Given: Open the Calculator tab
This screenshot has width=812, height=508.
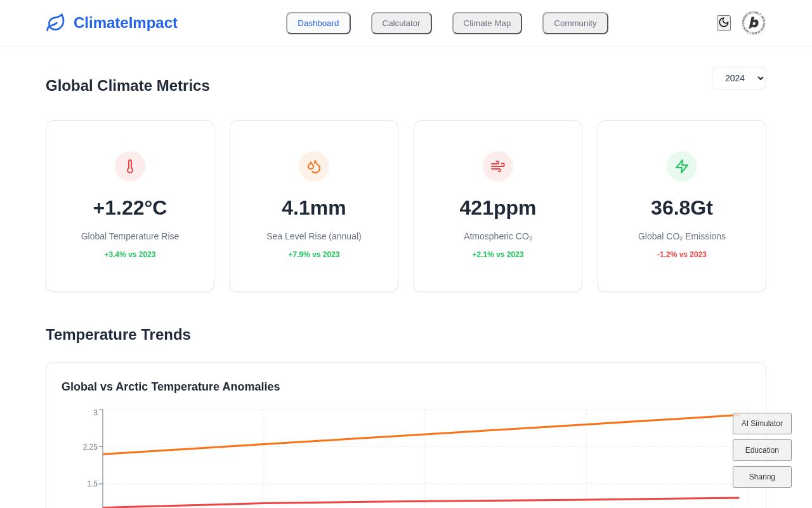Looking at the screenshot, I should click(x=401, y=23).
